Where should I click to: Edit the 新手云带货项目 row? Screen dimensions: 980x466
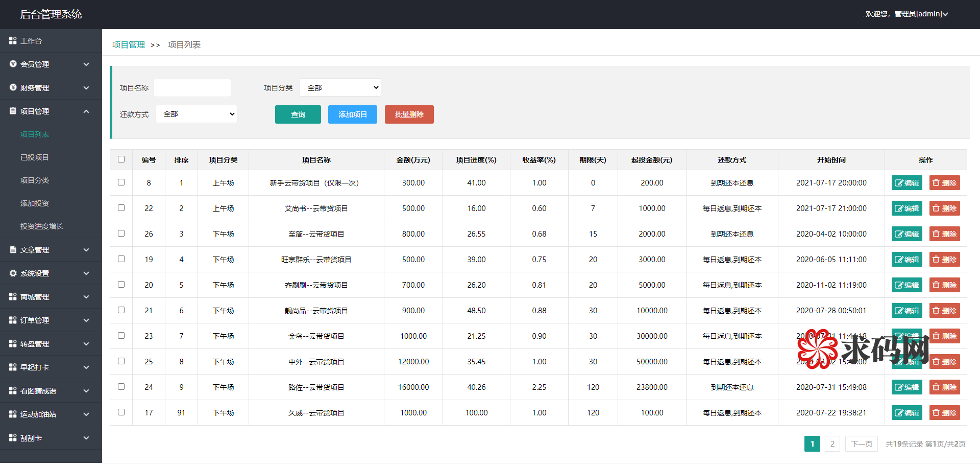[x=906, y=183]
